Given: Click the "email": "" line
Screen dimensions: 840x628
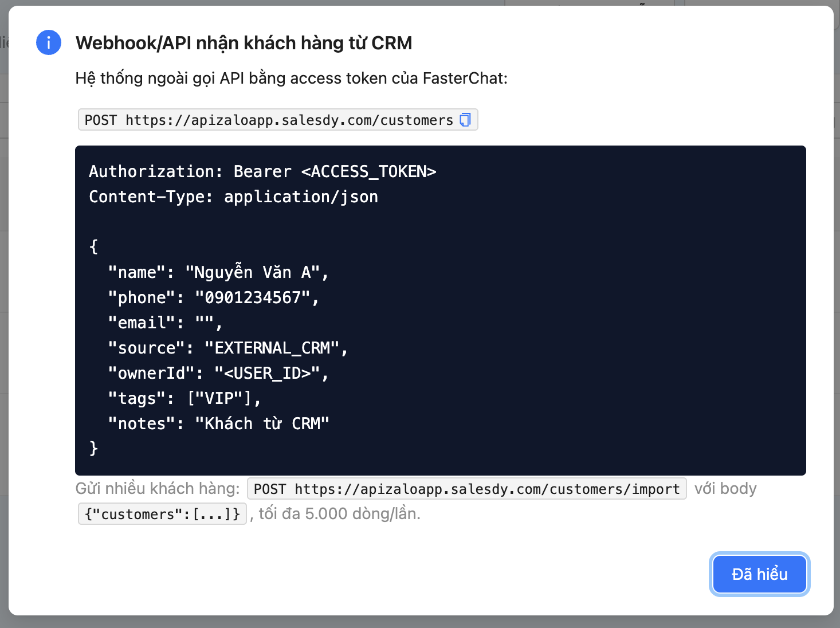Looking at the screenshot, I should point(165,323).
